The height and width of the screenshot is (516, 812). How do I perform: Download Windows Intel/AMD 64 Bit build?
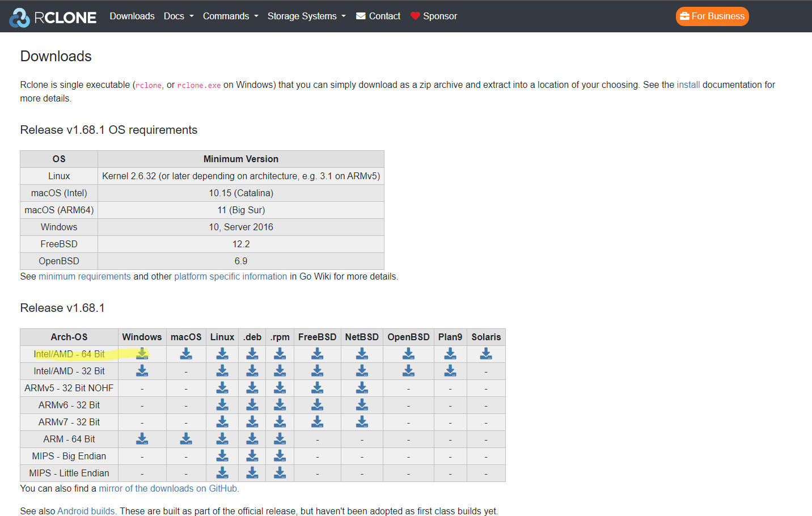click(142, 354)
